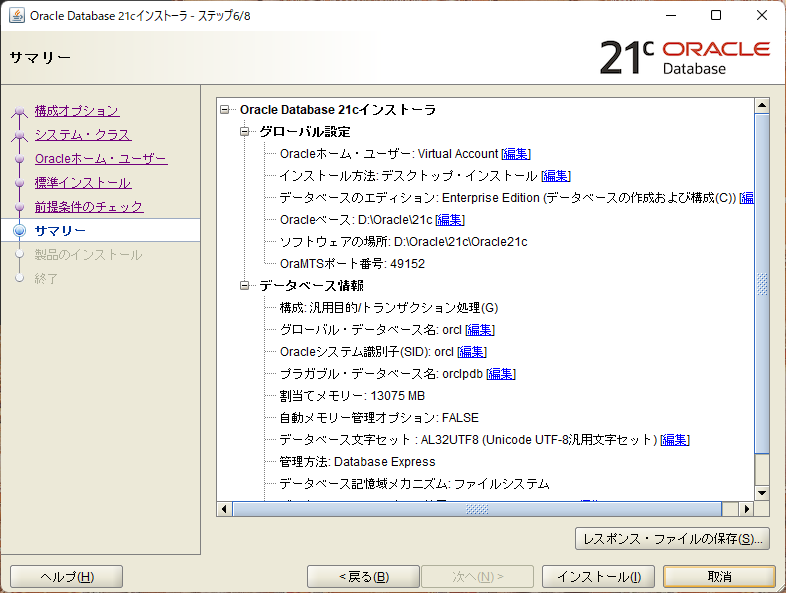Collapse the Oracle Database 21cインストーラ root node
Viewport: 786px width, 593px height.
[x=225, y=109]
